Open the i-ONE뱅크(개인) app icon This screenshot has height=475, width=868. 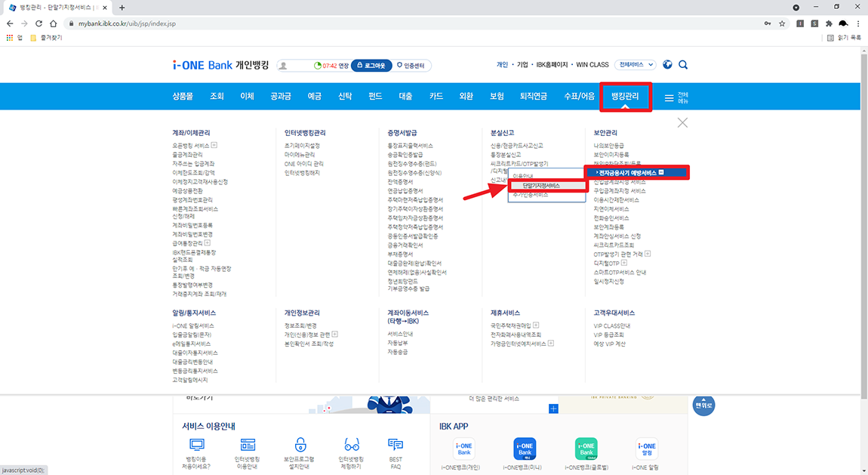pos(464,449)
